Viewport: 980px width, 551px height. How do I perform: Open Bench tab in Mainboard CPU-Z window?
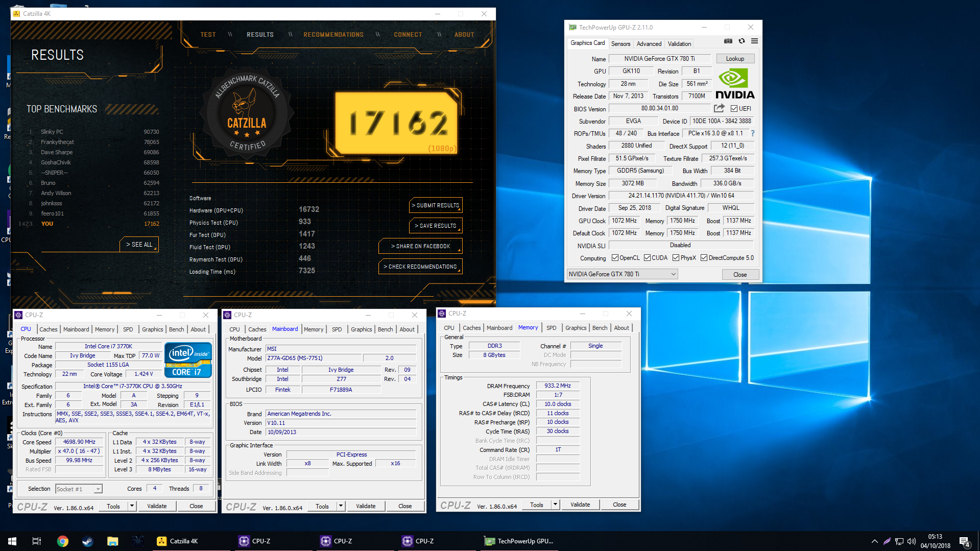[x=386, y=329]
